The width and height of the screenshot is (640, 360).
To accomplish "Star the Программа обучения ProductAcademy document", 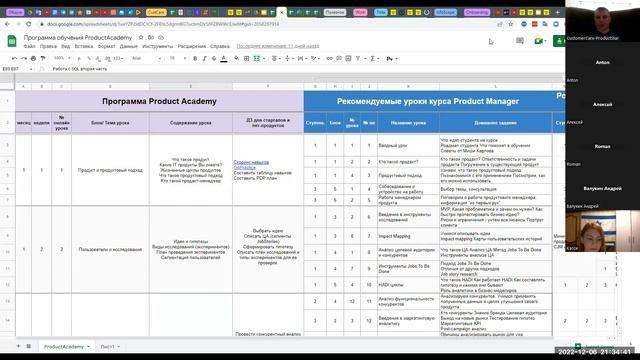I will tap(141, 38).
